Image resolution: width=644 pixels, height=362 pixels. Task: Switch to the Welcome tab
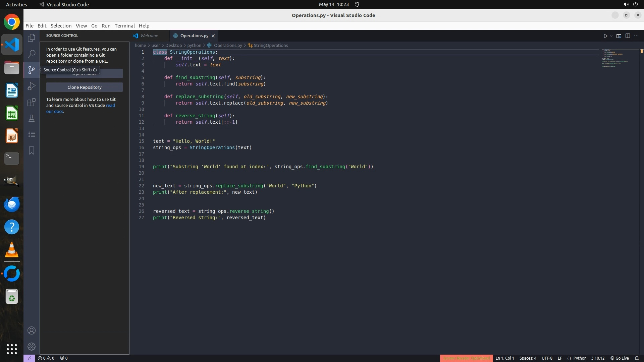[149, 36]
